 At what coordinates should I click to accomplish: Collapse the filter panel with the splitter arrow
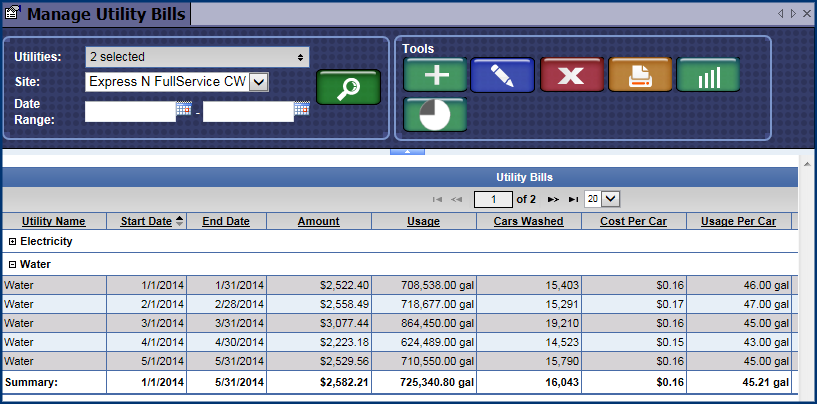coord(408,151)
